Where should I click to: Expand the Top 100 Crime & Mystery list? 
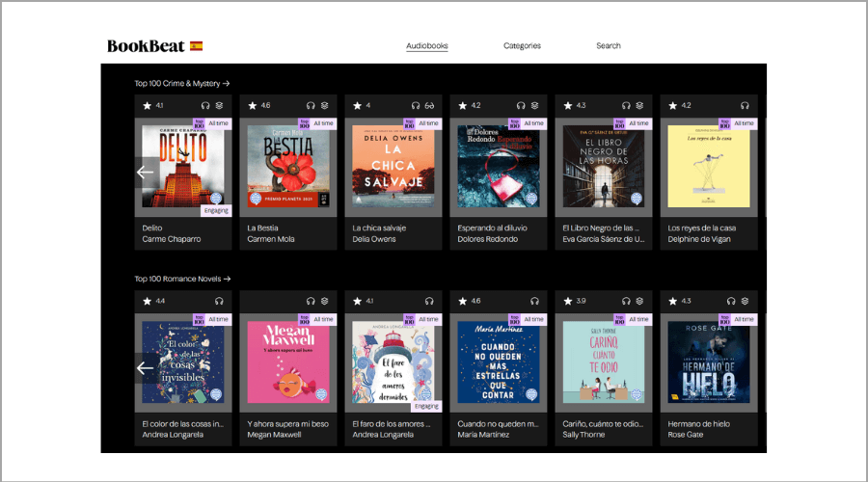pyautogui.click(x=181, y=84)
